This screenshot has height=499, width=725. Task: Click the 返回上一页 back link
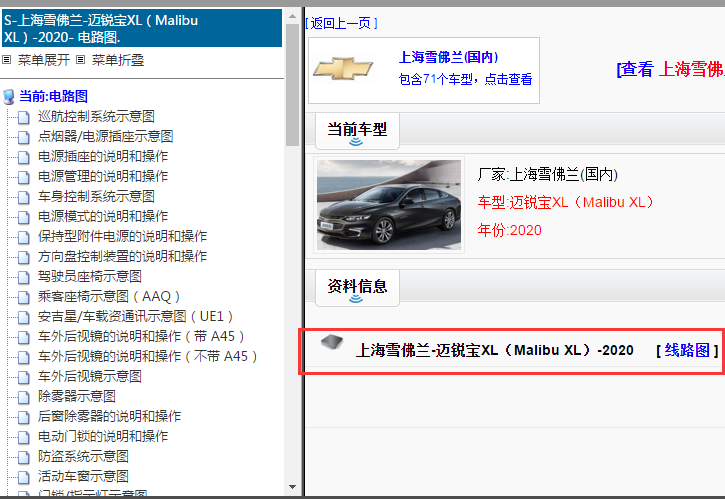point(341,23)
